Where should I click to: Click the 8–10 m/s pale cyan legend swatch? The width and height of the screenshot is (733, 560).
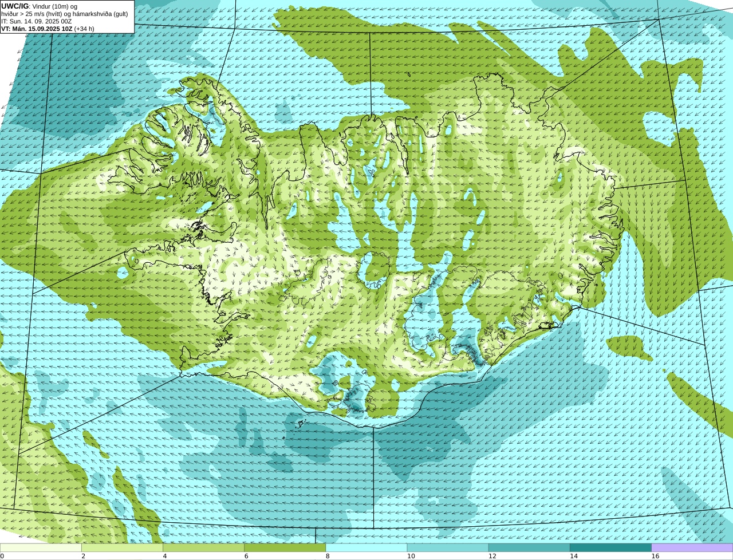(366, 547)
